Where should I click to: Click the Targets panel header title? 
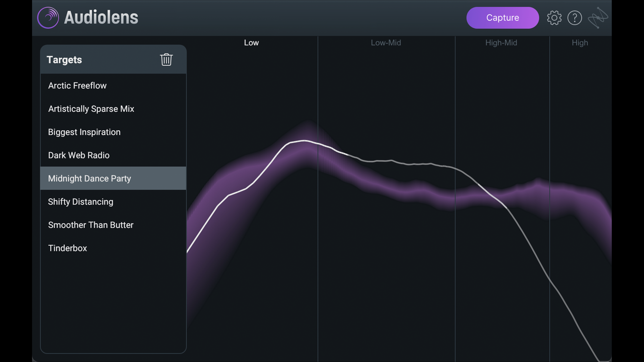(x=64, y=60)
